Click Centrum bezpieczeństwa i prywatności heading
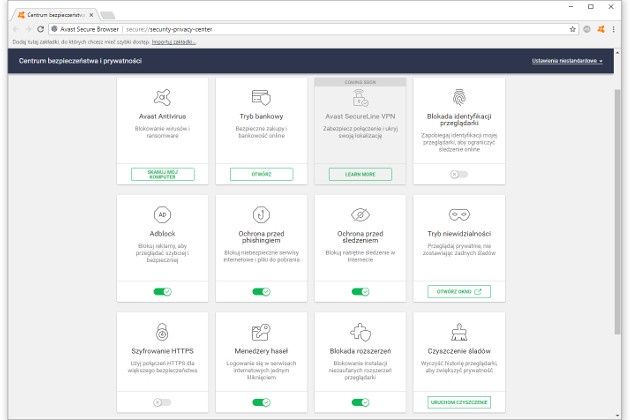 [x=80, y=61]
